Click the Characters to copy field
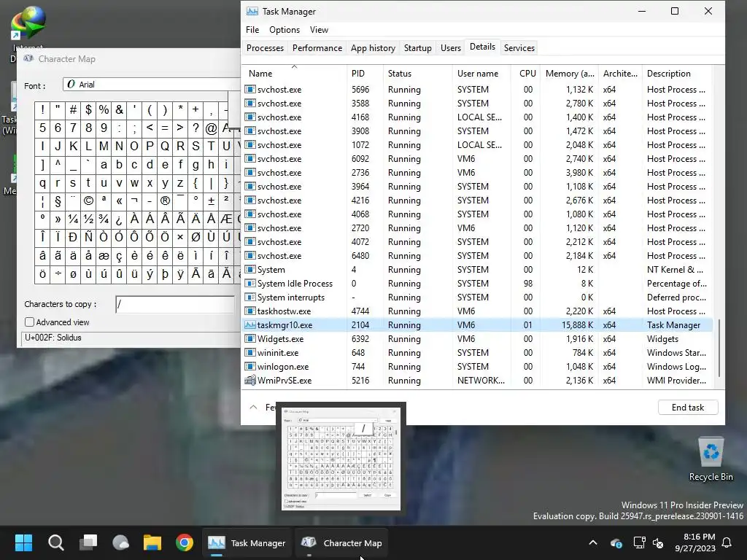747x560 pixels. [175, 304]
